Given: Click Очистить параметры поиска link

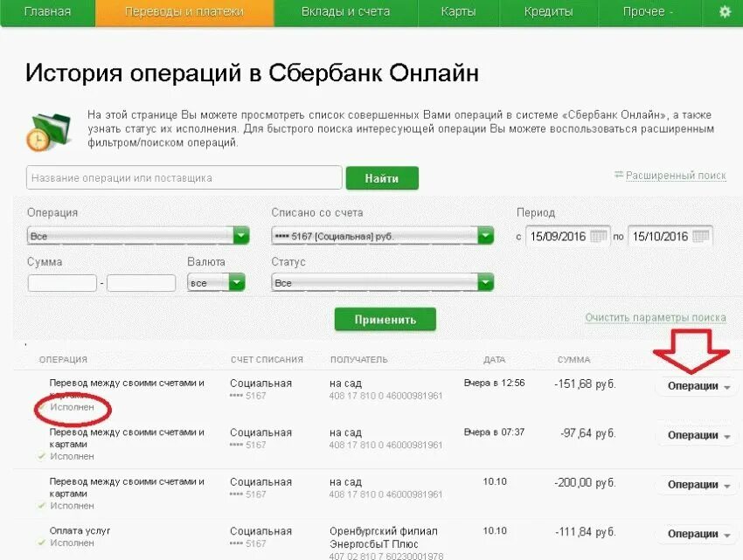Looking at the screenshot, I should (656, 317).
